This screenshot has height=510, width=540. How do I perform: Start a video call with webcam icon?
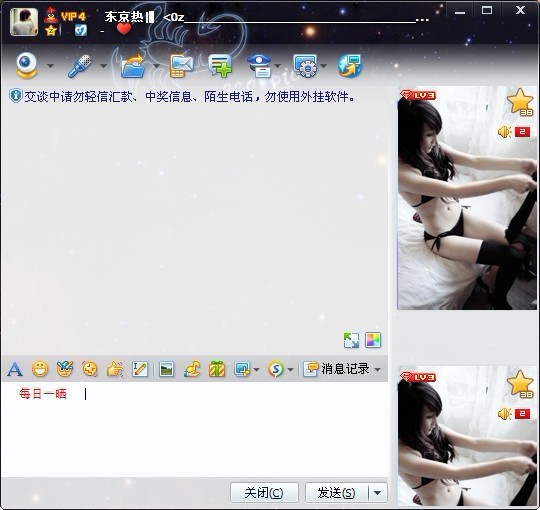click(x=27, y=65)
